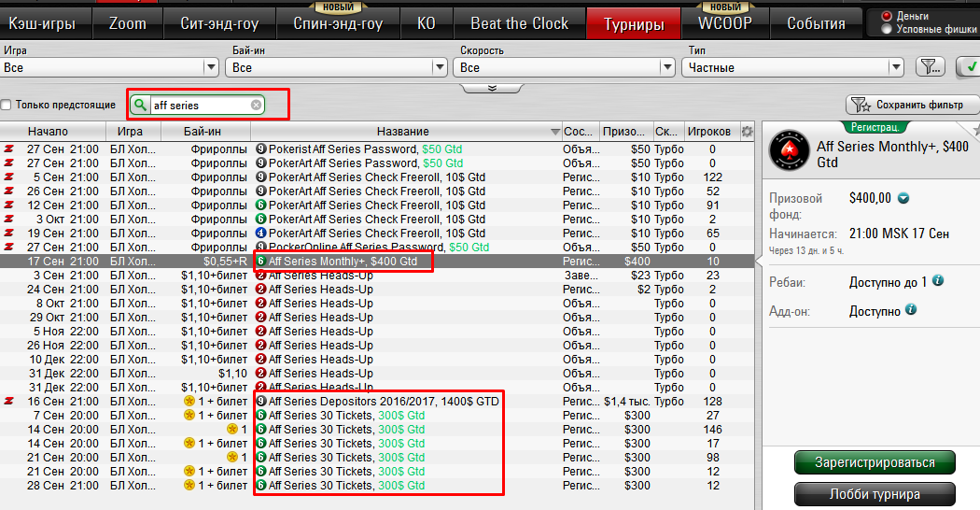
Task: Click coin icon in 7 Сен 20:00 buy-in
Action: [189, 415]
